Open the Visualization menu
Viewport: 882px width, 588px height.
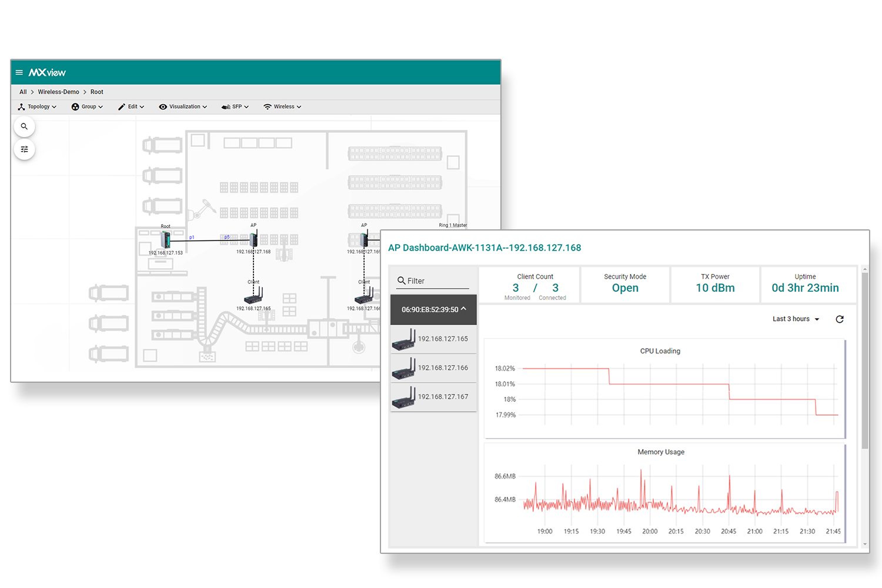[183, 107]
